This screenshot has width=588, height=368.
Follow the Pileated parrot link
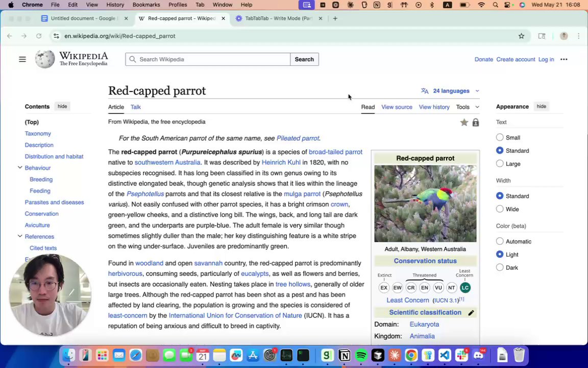pyautogui.click(x=298, y=138)
